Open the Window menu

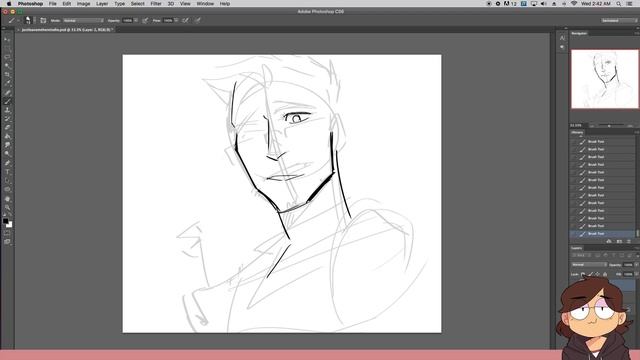coord(205,4)
